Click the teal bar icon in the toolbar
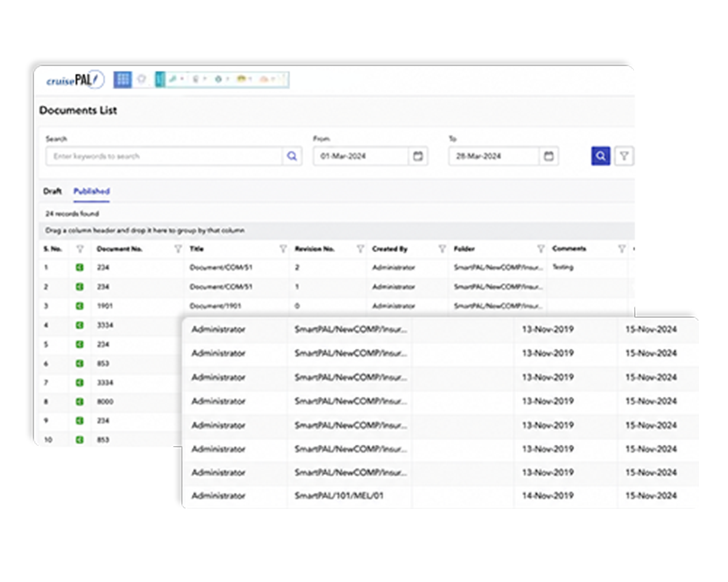The width and height of the screenshot is (728, 582). [x=160, y=80]
